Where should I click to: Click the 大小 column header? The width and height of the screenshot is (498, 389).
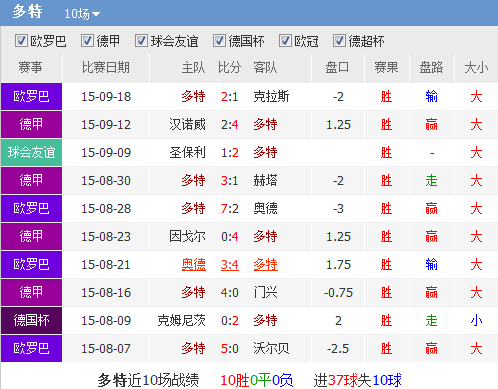[476, 68]
